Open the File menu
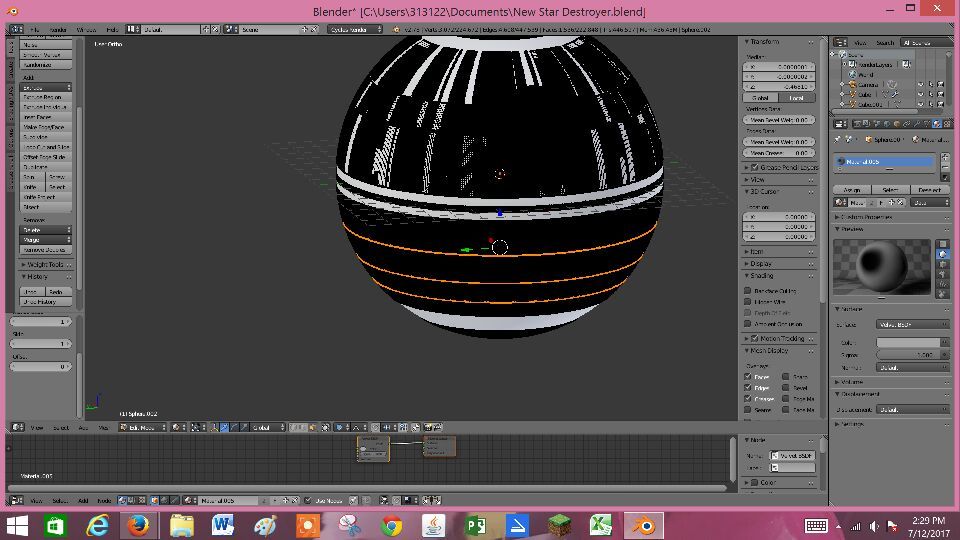Viewport: 960px width, 540px height. [x=34, y=29]
